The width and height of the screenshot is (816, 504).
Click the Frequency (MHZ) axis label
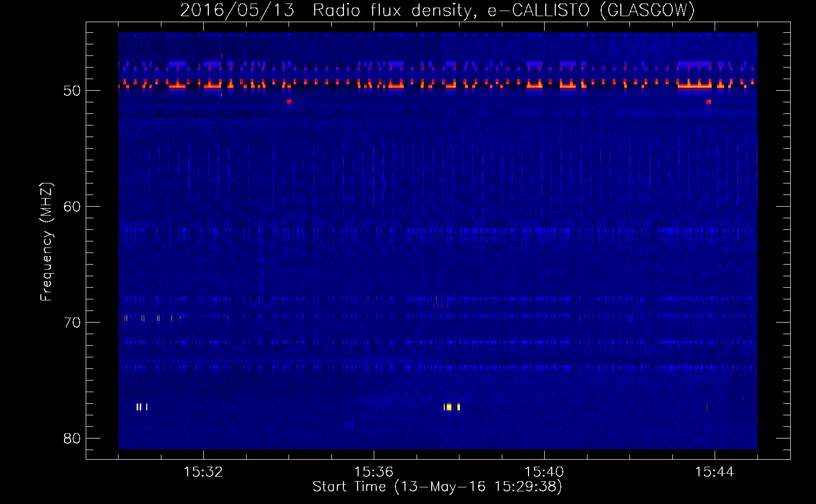[46, 242]
